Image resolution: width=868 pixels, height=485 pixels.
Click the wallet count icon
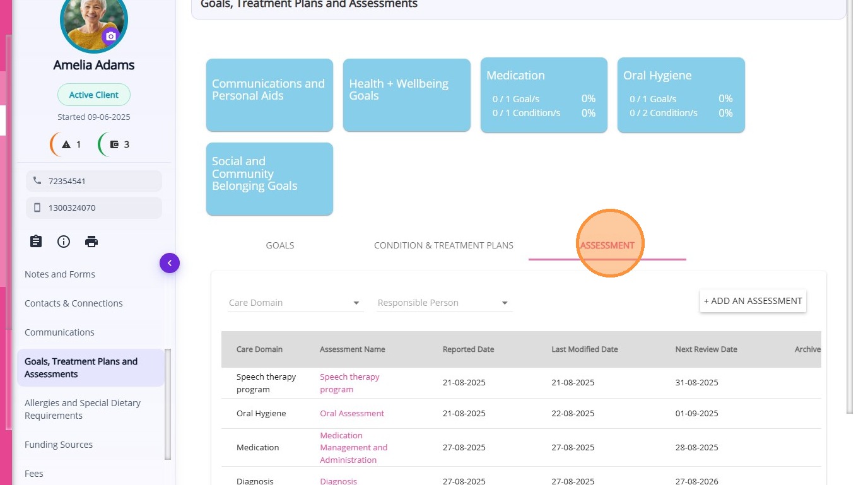(x=114, y=144)
